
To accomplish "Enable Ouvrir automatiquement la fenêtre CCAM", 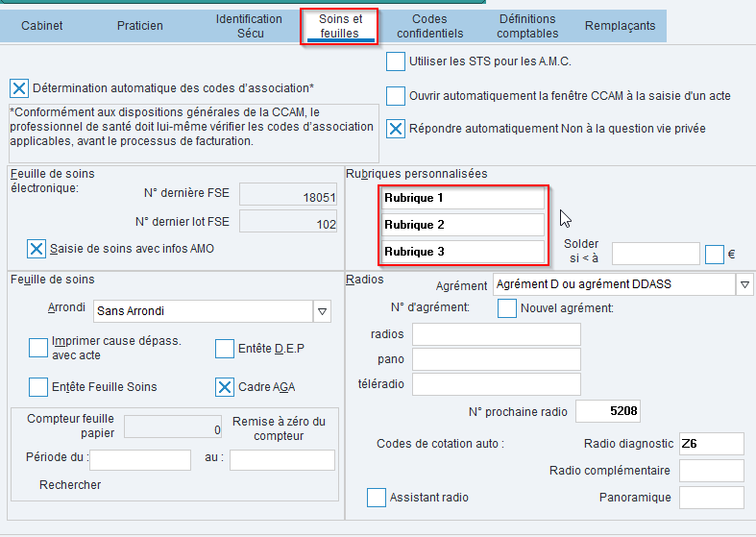I will [x=396, y=96].
